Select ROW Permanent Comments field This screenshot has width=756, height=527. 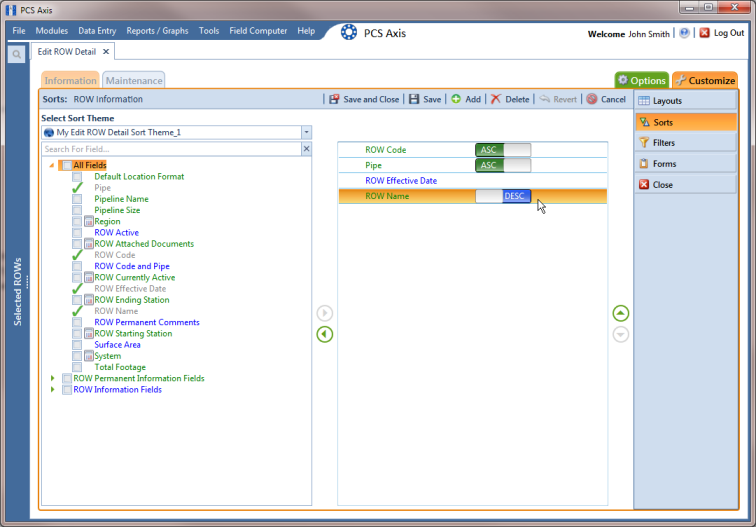pos(147,323)
